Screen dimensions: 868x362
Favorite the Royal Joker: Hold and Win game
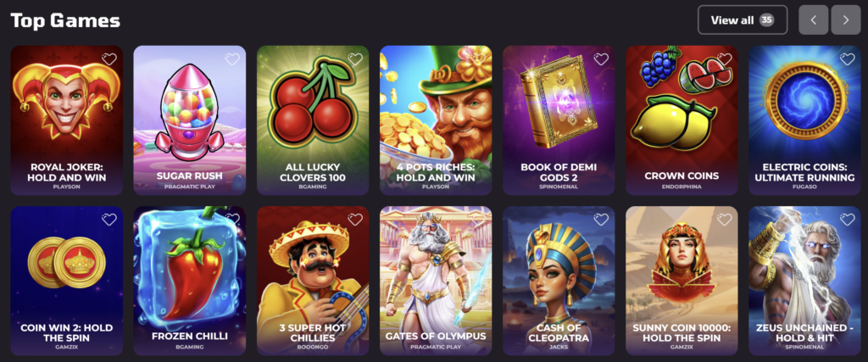(x=109, y=59)
